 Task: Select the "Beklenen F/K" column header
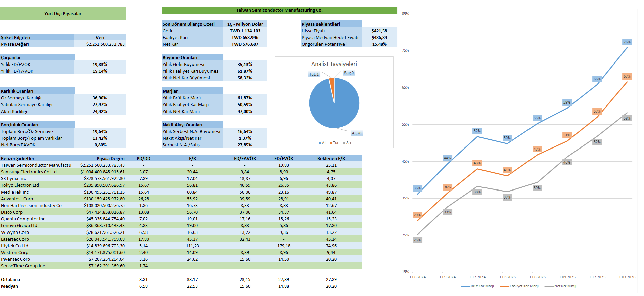[331, 158]
